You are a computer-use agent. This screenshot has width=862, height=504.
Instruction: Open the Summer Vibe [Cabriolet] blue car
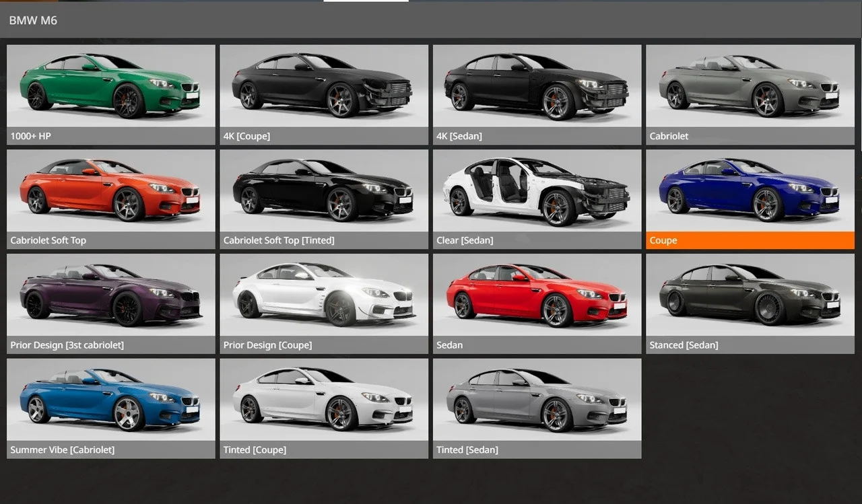pos(110,399)
